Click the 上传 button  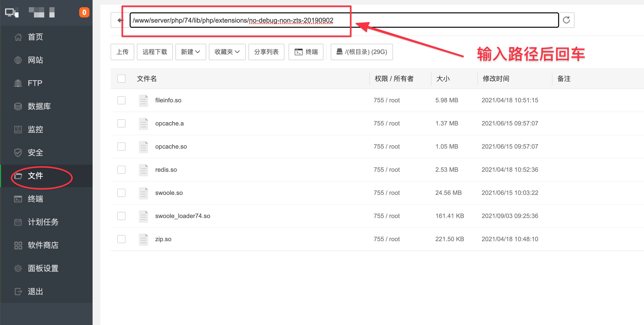click(122, 52)
